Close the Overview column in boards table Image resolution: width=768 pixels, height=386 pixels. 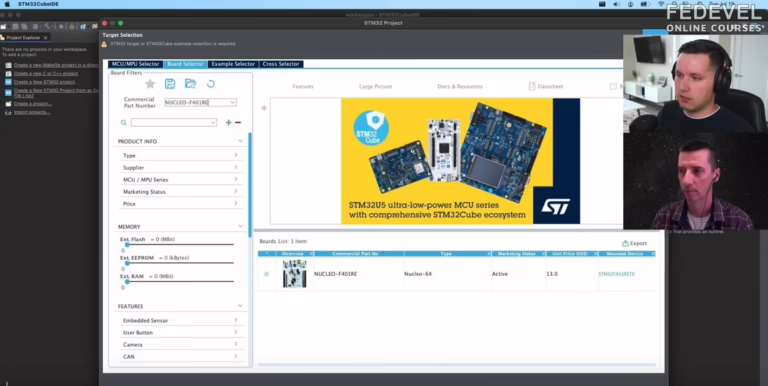[311, 254]
